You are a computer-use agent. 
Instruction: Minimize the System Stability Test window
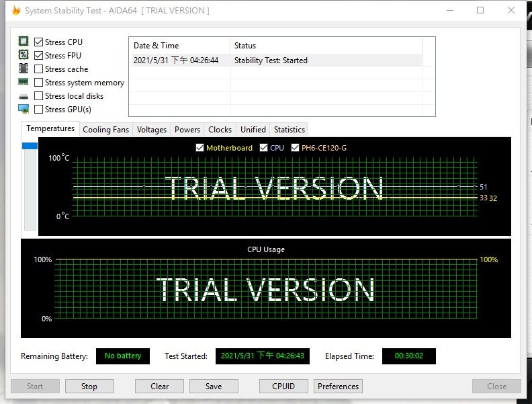(450, 11)
